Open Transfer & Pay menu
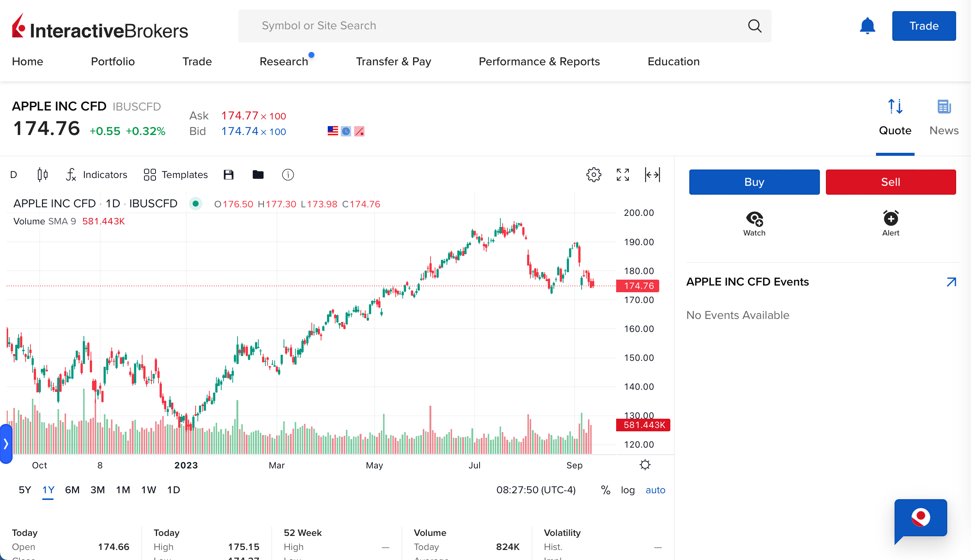971x560 pixels. 393,62
